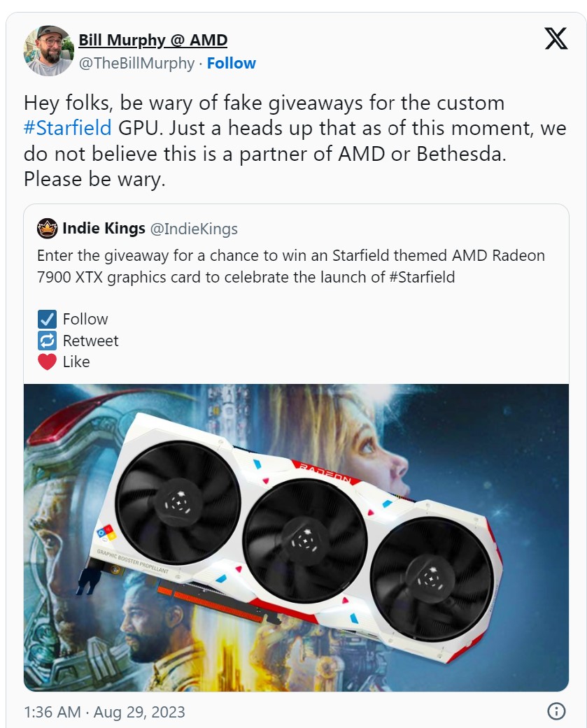Click the Retweet arrows emoji
Screen dimensions: 587x728
(x=47, y=341)
